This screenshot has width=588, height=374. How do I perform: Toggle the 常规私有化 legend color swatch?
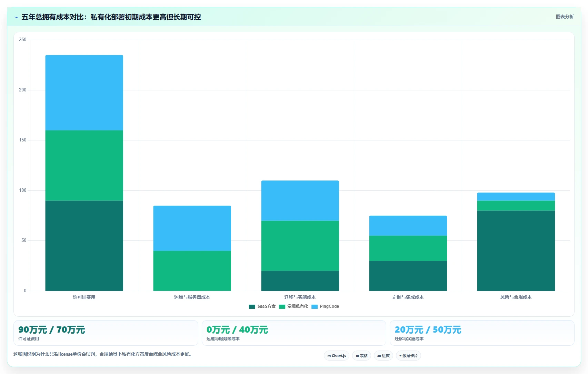[x=282, y=306]
